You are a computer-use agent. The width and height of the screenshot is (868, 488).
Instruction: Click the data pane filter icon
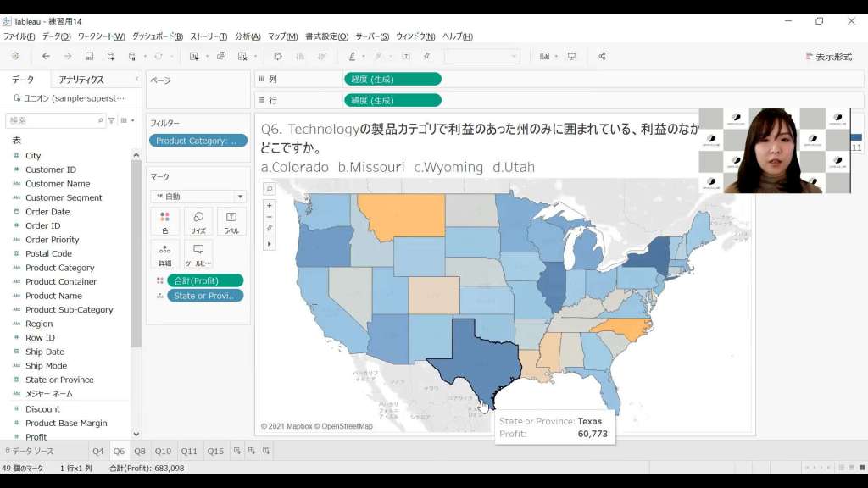pyautogui.click(x=111, y=120)
